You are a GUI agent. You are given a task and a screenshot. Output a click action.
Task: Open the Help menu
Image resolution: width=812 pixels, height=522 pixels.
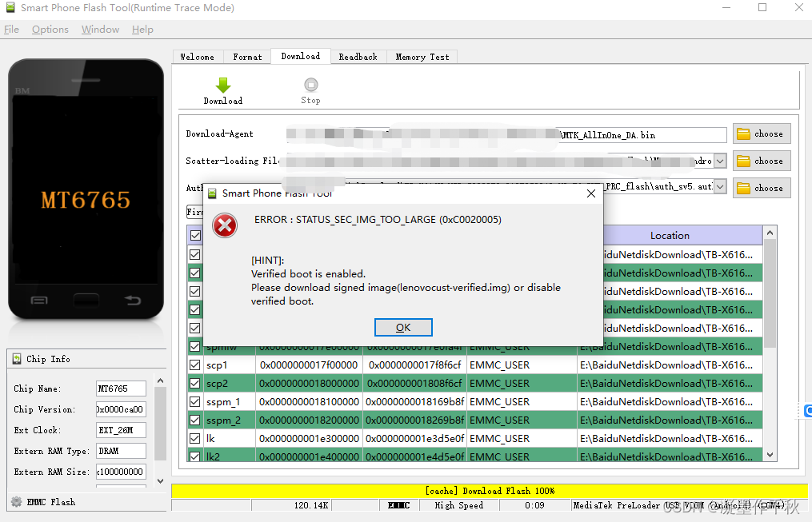click(142, 30)
